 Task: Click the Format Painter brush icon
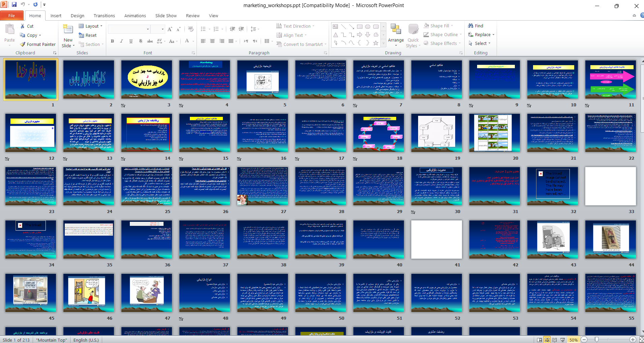(23, 44)
